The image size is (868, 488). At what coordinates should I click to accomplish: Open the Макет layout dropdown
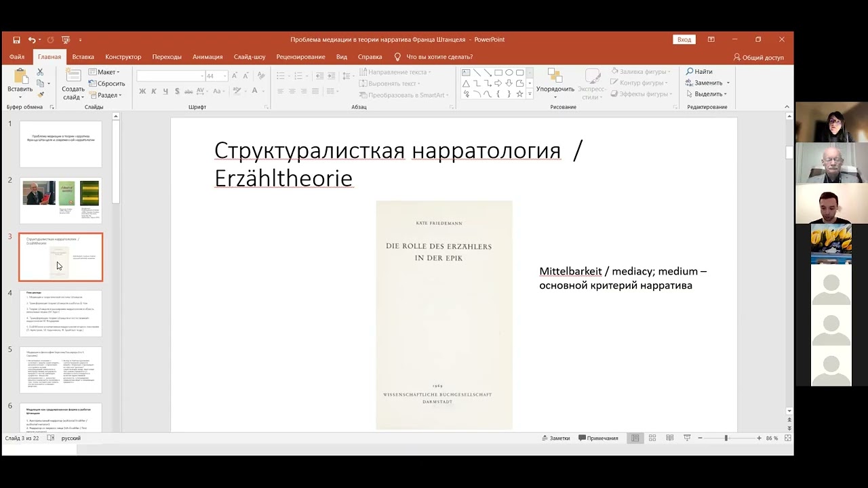[x=104, y=73]
